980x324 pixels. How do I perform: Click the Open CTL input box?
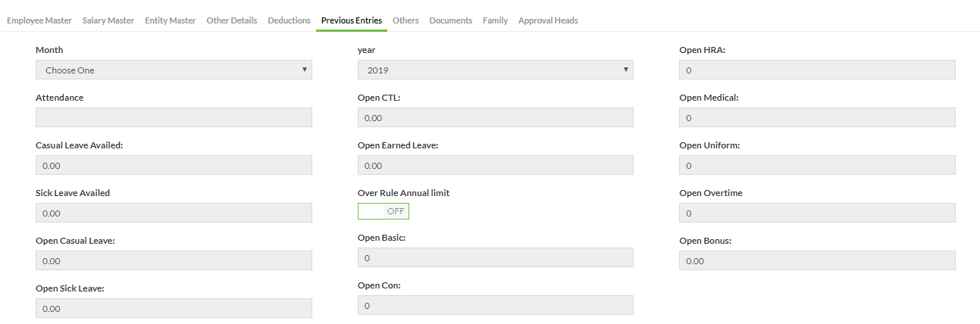(496, 117)
